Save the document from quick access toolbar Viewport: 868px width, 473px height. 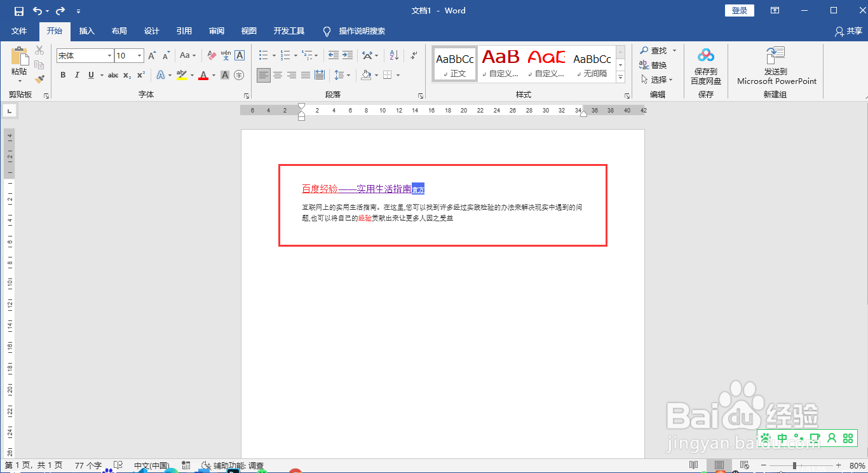pyautogui.click(x=19, y=11)
